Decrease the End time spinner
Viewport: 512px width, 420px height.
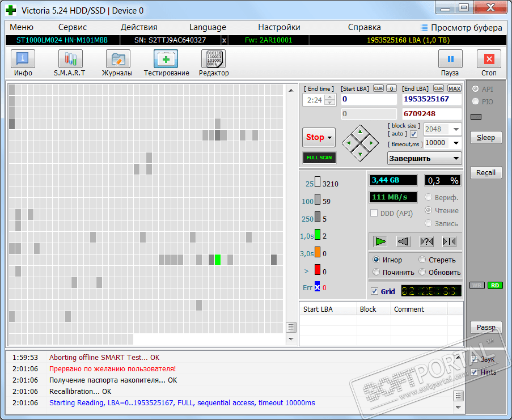[330, 103]
